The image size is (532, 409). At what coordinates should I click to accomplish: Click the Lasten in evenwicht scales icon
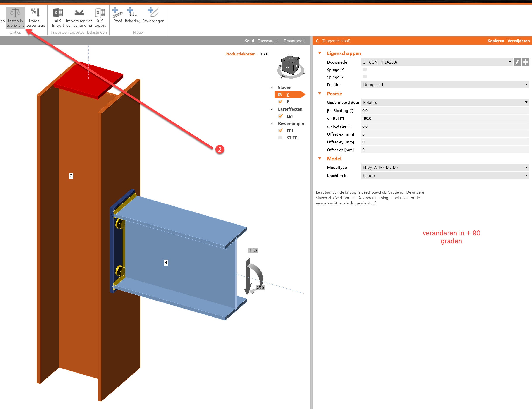(x=15, y=13)
